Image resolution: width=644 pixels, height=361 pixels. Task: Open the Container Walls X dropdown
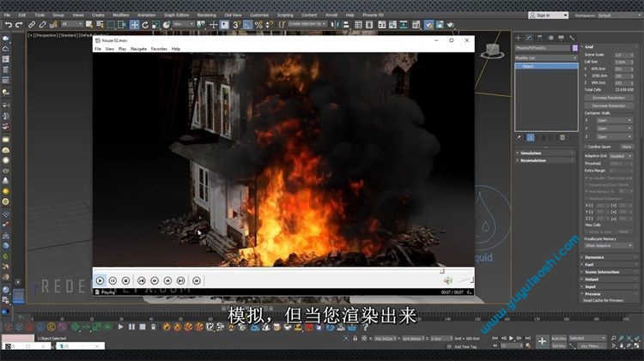point(614,120)
